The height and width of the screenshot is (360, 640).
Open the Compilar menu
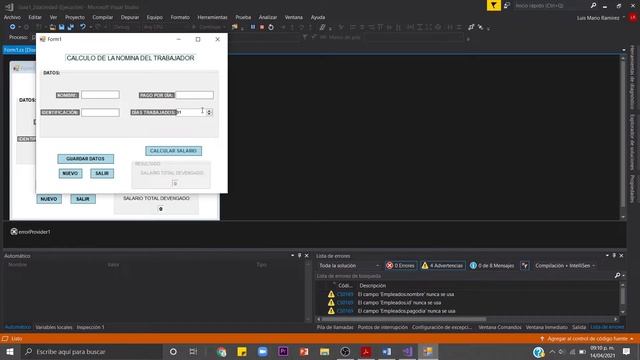102,17
